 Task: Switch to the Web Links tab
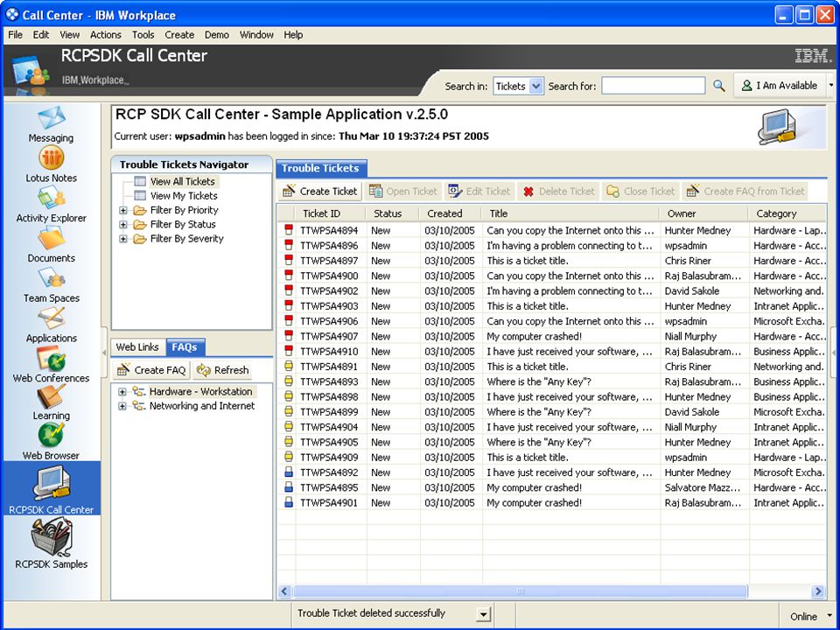click(137, 347)
